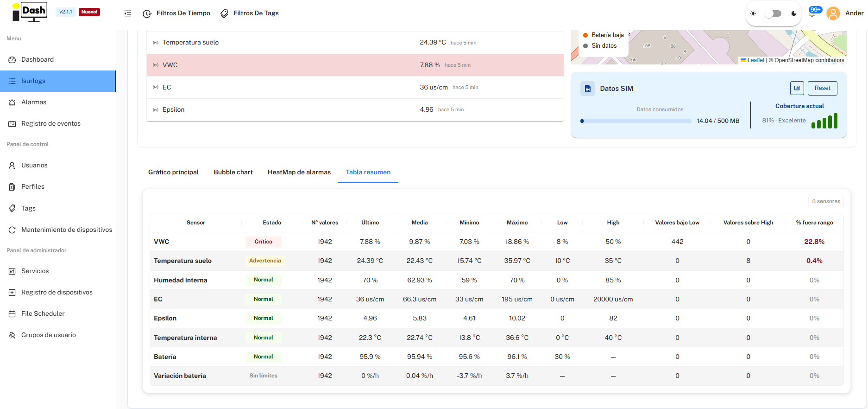
Task: Click the sun light-mode icon
Action: point(753,13)
